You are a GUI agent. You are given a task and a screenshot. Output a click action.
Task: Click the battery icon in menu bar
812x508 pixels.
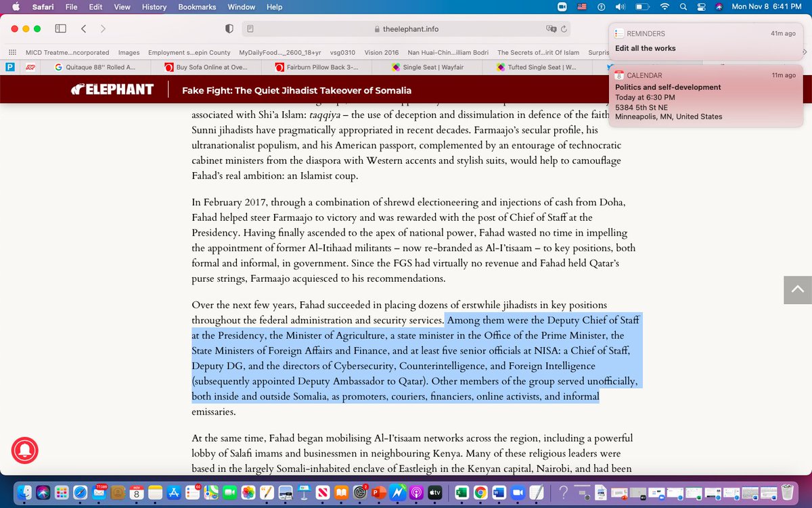click(642, 7)
